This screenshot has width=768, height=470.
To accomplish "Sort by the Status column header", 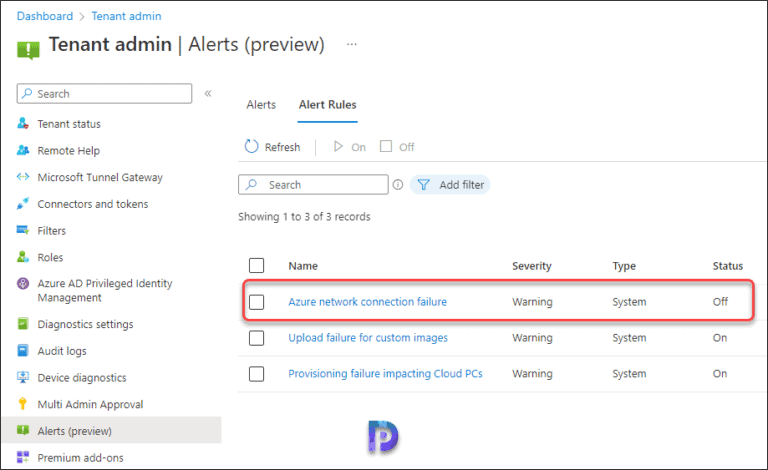I will point(728,266).
